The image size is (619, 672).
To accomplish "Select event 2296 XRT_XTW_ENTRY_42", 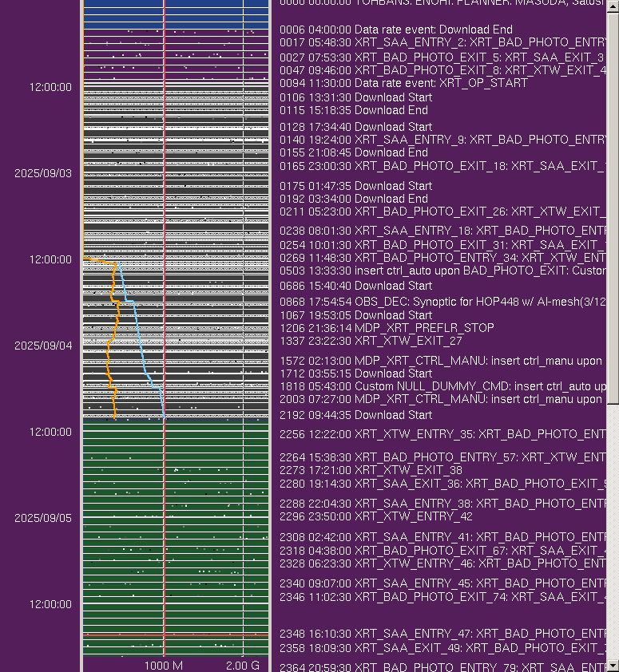I will (x=375, y=516).
